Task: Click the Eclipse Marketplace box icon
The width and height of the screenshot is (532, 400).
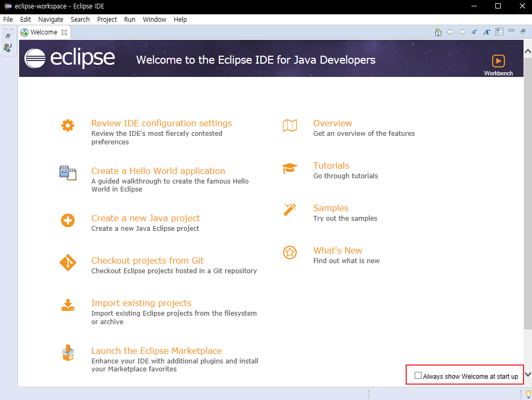Action: [x=68, y=353]
